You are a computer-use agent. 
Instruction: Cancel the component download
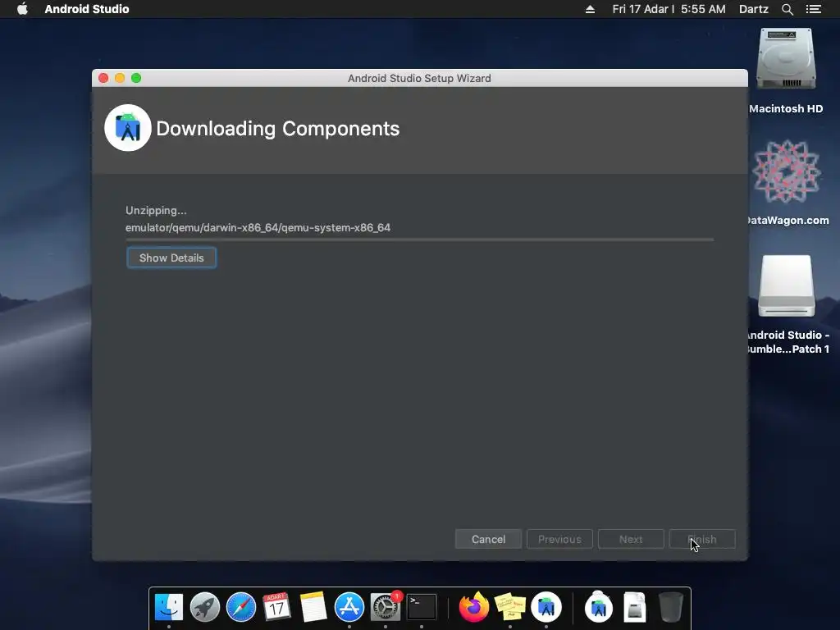488,539
